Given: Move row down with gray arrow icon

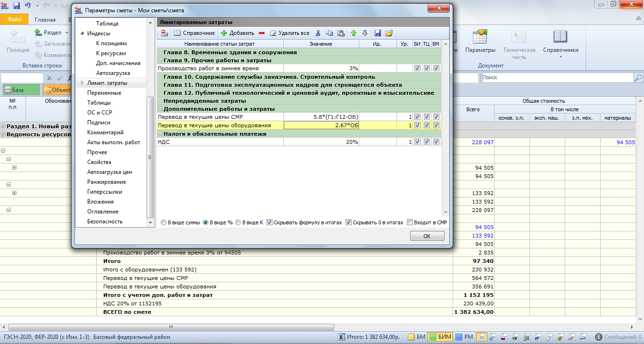Looking at the screenshot, I should tap(364, 33).
